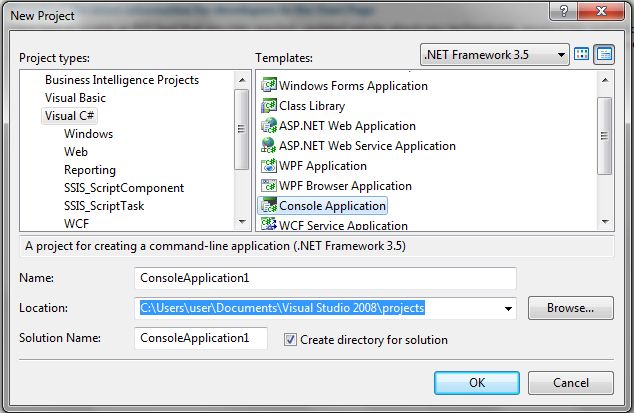Select the Console Application template icon
The image size is (634, 413).
coord(269,206)
